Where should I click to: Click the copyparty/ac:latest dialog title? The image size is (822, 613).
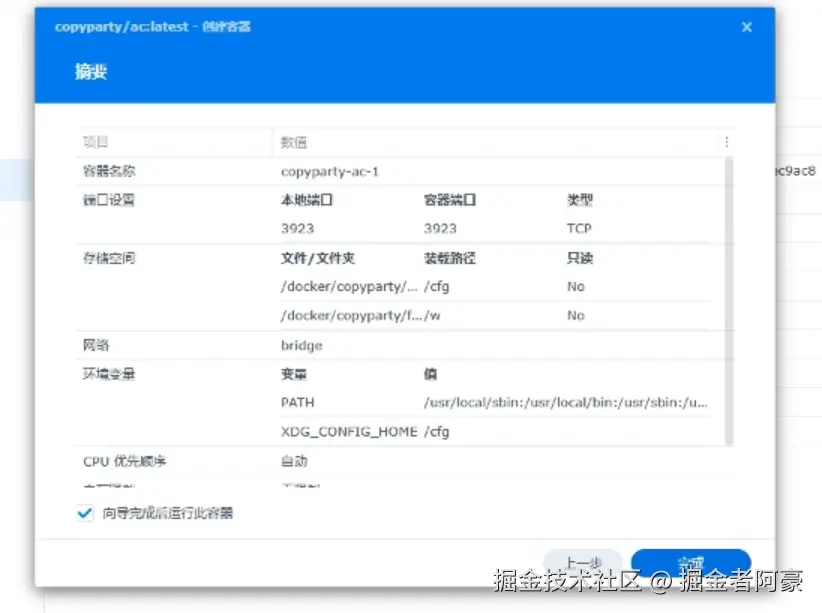(x=153, y=27)
